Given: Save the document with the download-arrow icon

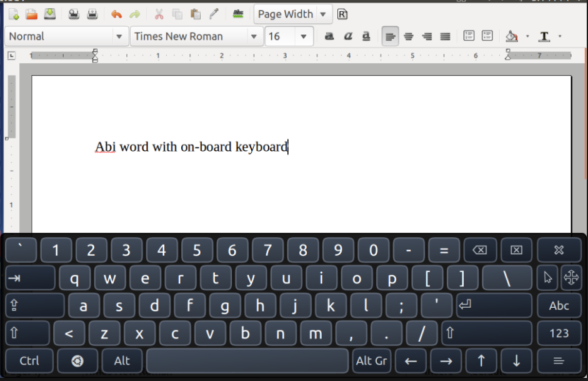Looking at the screenshot, I should point(49,14).
